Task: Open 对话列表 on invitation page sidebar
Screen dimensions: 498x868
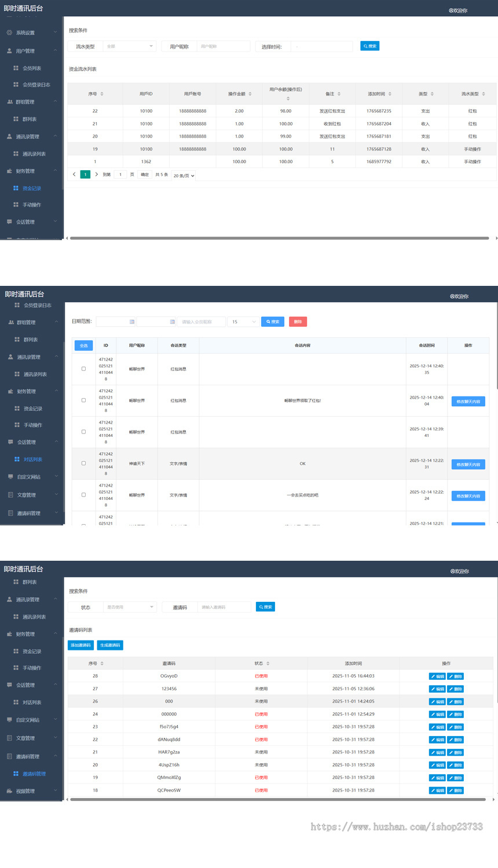Action: [x=32, y=703]
